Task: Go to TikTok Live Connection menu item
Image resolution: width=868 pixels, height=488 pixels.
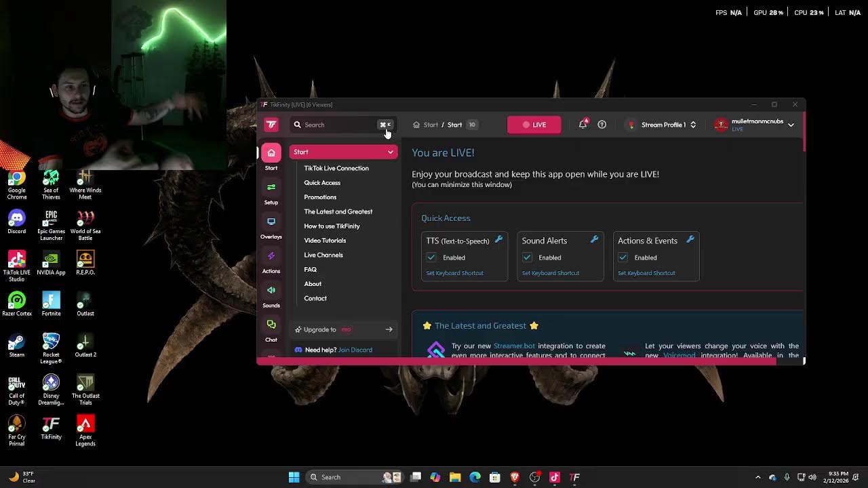Action: (336, 168)
